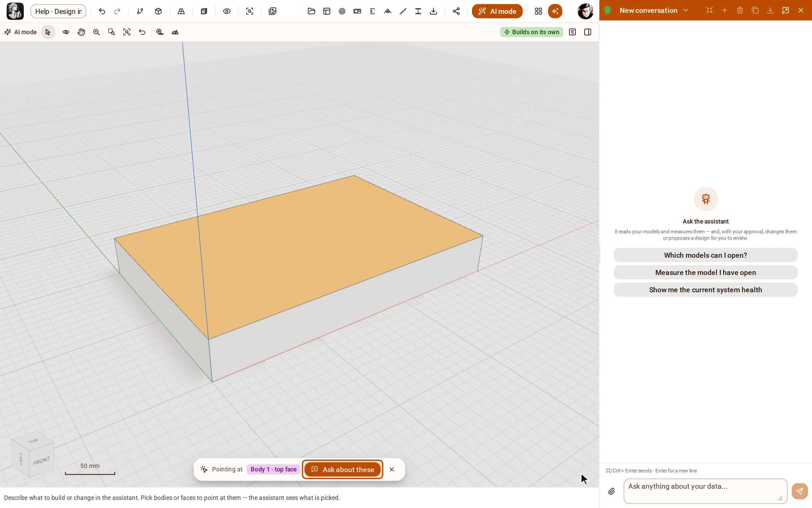The height and width of the screenshot is (508, 812).
Task: Click the round orange sparkle assistant button
Action: pos(555,11)
